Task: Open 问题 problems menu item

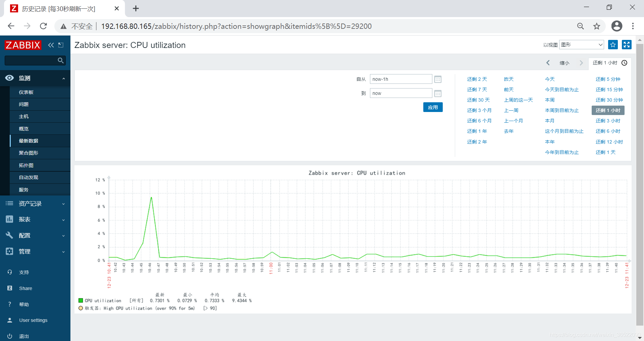Action: click(x=40, y=104)
